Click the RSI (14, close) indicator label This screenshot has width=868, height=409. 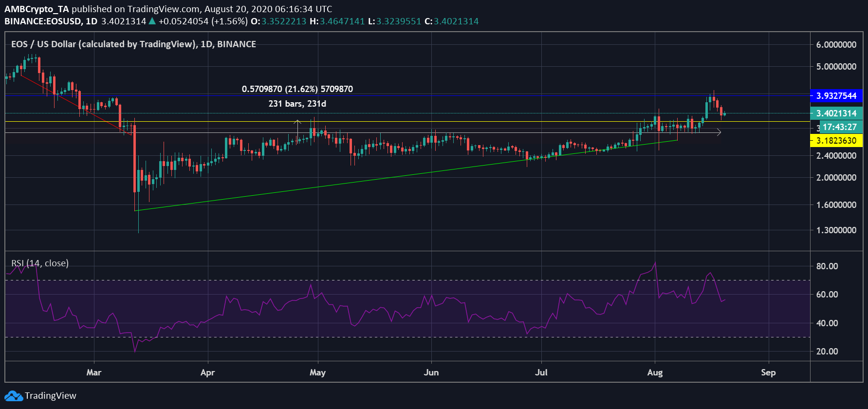[x=40, y=263]
